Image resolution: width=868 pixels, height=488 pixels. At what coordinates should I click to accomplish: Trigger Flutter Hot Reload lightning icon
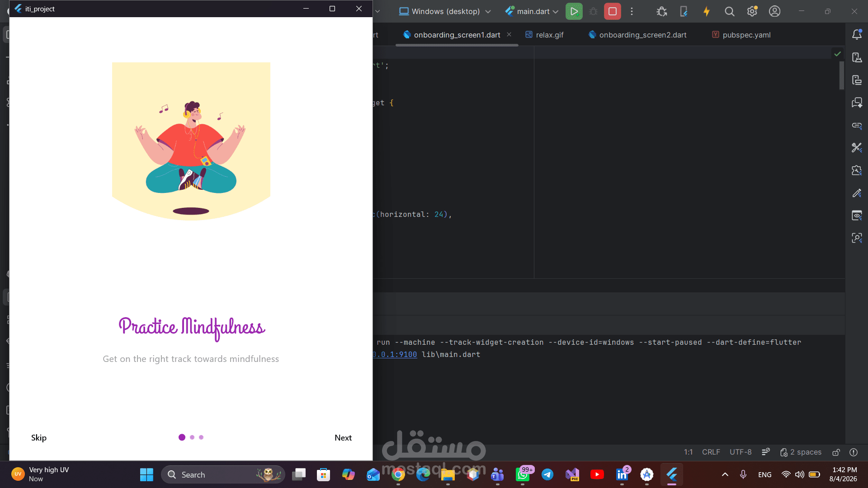(707, 11)
